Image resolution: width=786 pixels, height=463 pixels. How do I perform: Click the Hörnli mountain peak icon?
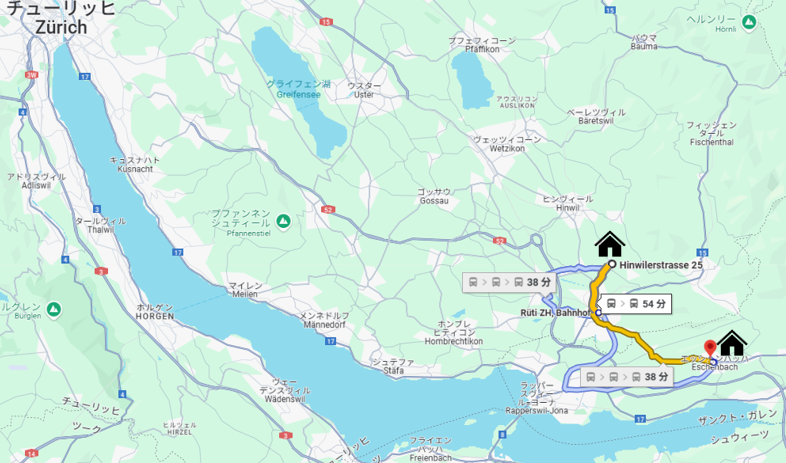pos(749,22)
